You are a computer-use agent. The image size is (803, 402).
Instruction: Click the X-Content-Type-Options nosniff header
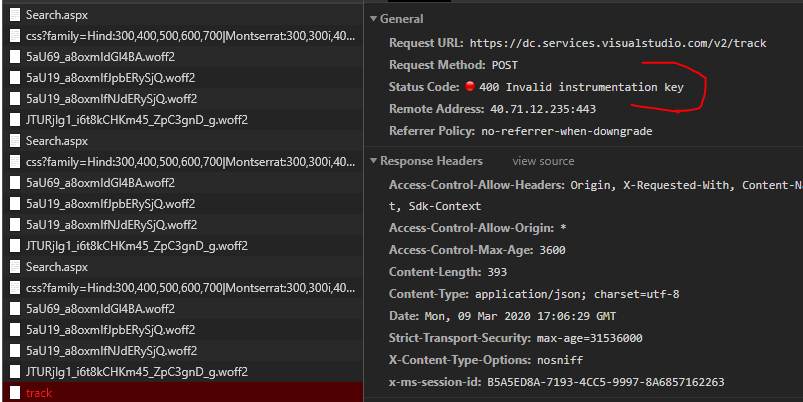pyautogui.click(x=486, y=361)
